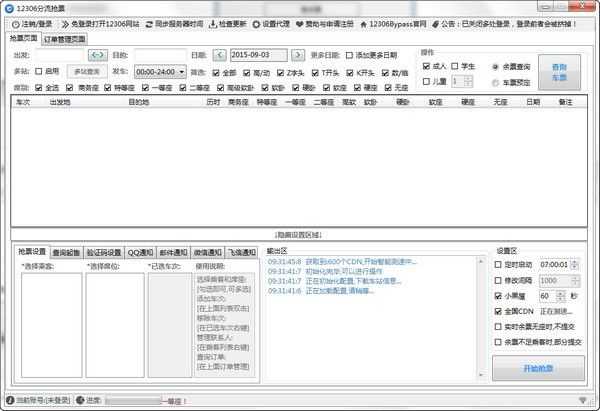Toggle the second-class seat 二等座 checkbox
Viewport: 600px width, 411px height.
[183, 88]
